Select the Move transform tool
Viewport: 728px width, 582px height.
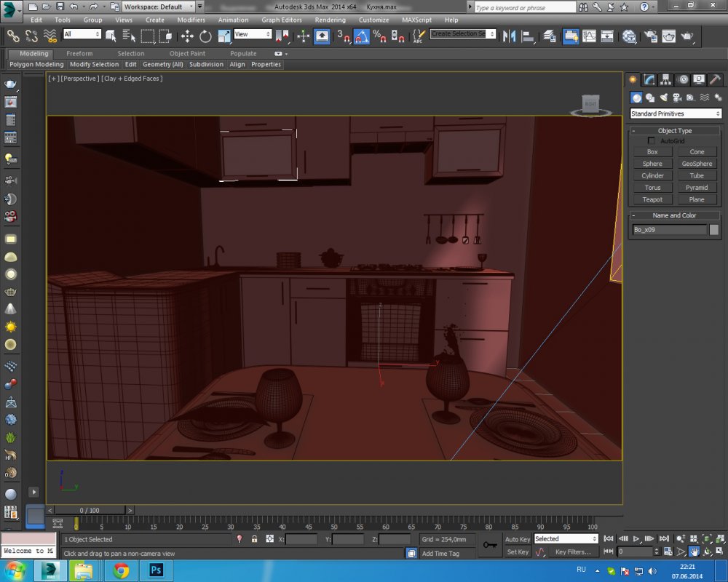187,36
